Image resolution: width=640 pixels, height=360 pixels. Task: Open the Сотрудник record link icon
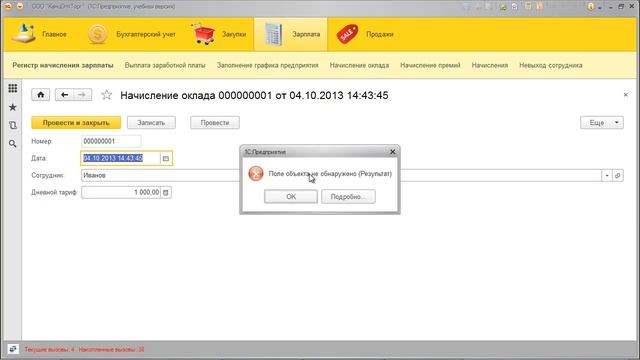click(x=618, y=175)
